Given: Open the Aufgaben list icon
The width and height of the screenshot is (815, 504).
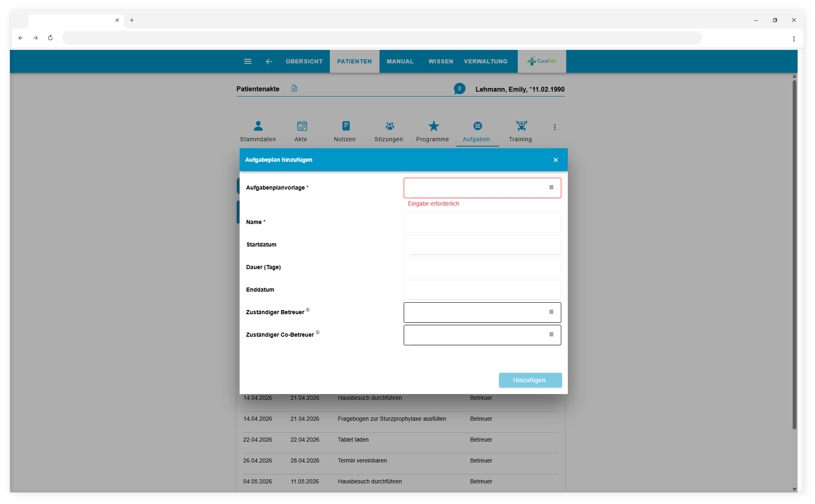Looking at the screenshot, I should pyautogui.click(x=477, y=126).
